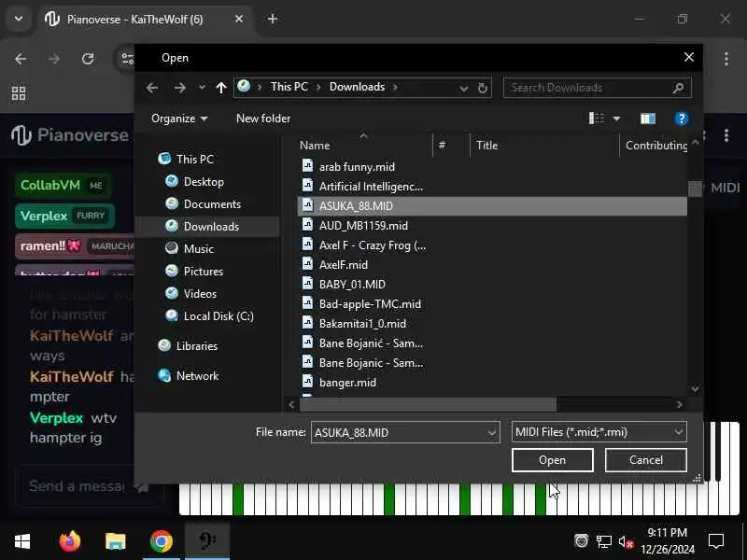
Task: Open the Organize menu
Action: [x=179, y=119]
